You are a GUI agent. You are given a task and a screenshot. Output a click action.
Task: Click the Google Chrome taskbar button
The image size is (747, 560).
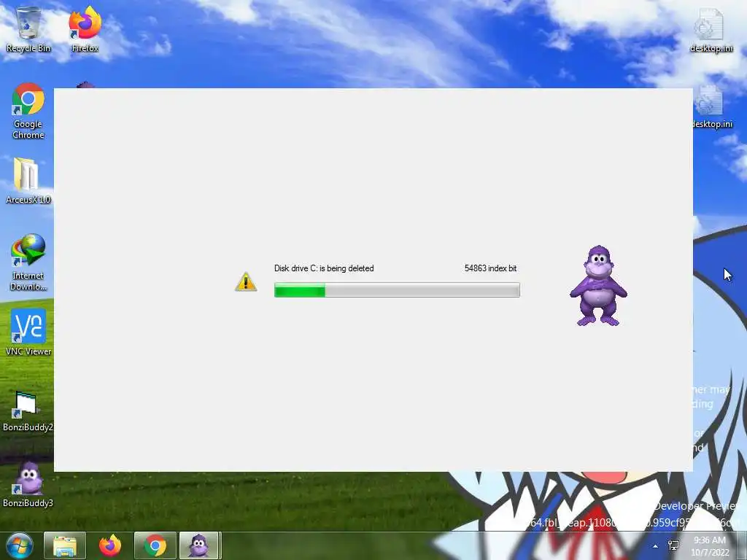coord(155,545)
